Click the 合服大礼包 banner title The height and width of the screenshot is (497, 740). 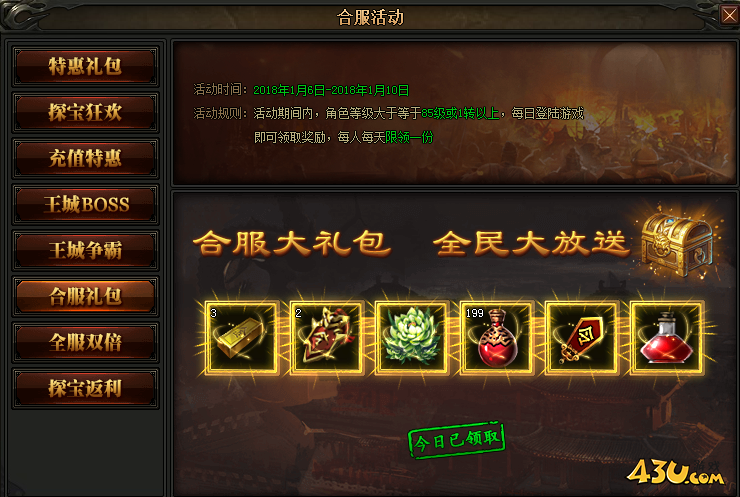292,243
